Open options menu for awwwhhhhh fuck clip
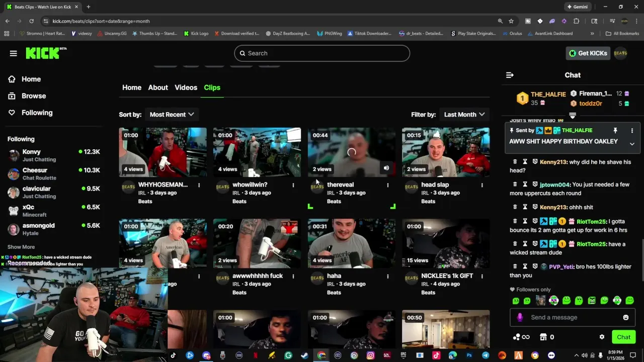 click(x=293, y=276)
